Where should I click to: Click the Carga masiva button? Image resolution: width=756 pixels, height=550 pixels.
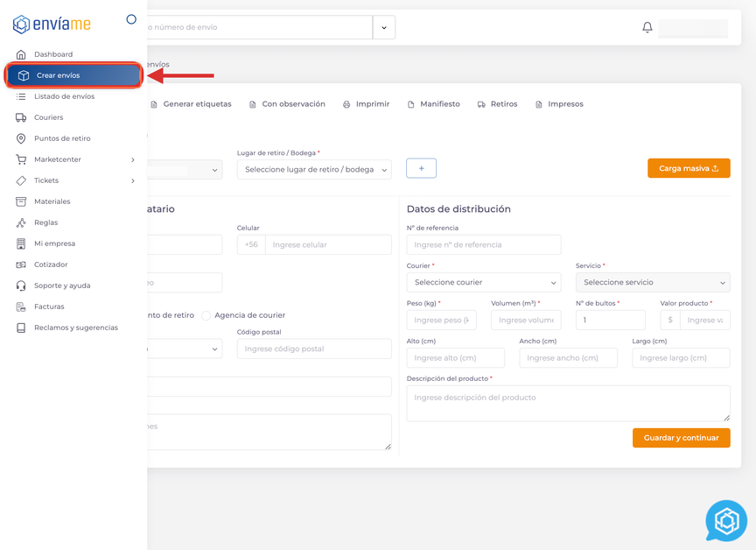coord(689,168)
